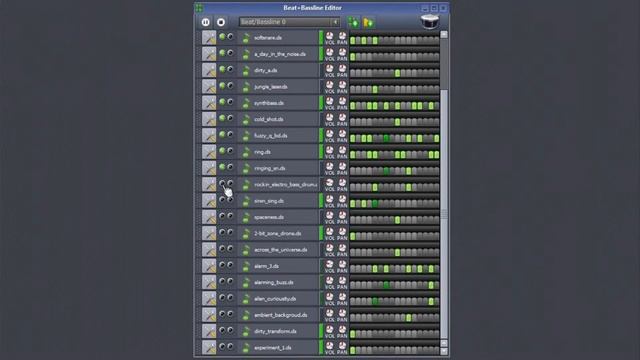
Task: Toggle the first step of experiment_1.ds
Action: [x=353, y=350]
